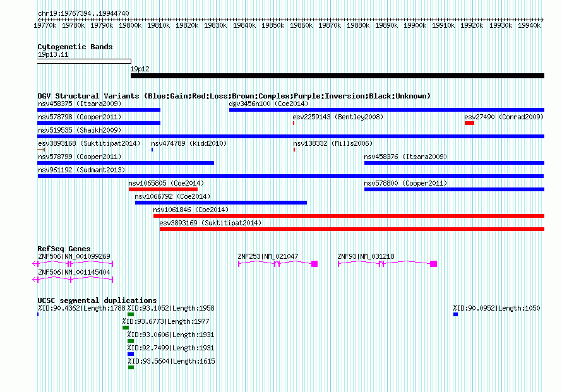This screenshot has height=392, width=562.
Task: Select the red nsv1061846 loss bar
Action: tap(349, 216)
